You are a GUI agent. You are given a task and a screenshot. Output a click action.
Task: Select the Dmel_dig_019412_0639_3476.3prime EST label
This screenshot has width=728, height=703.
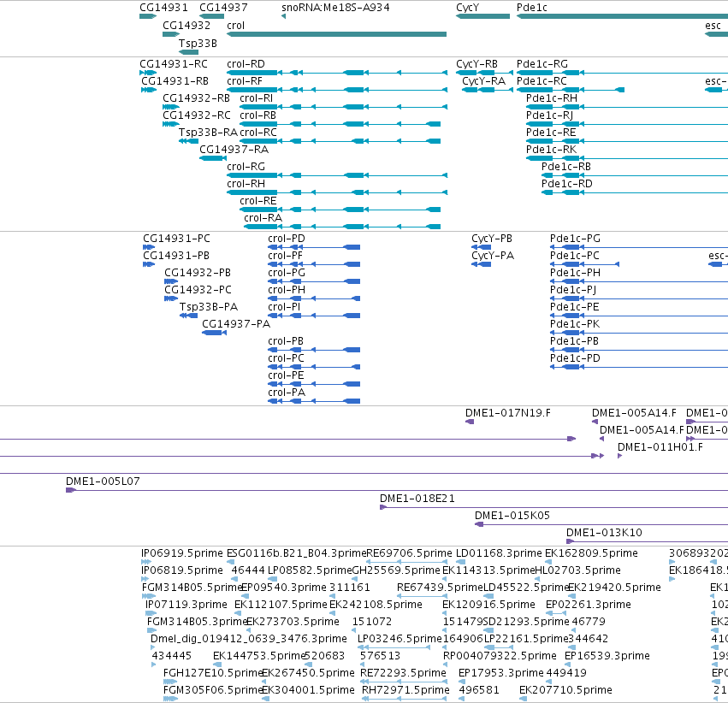249,639
